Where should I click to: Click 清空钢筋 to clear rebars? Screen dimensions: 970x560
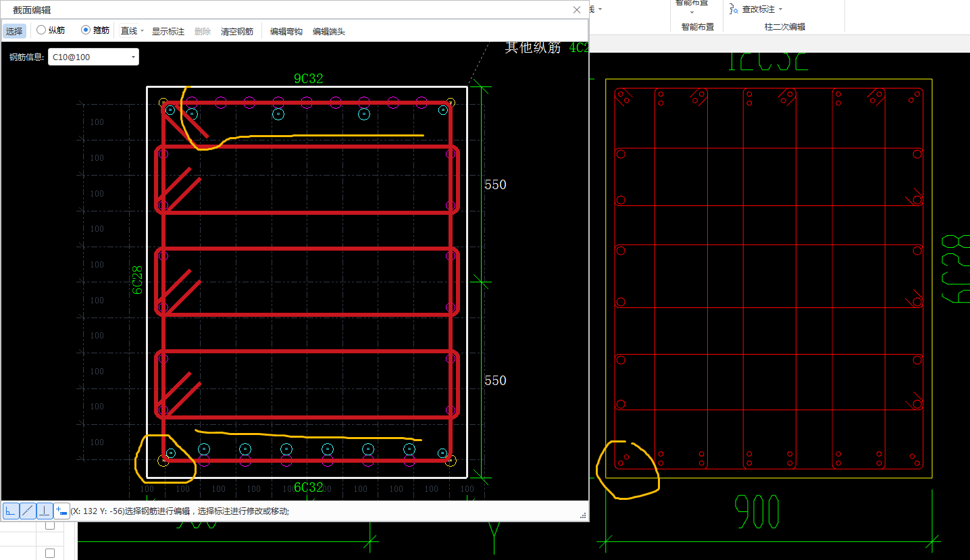pyautogui.click(x=237, y=31)
